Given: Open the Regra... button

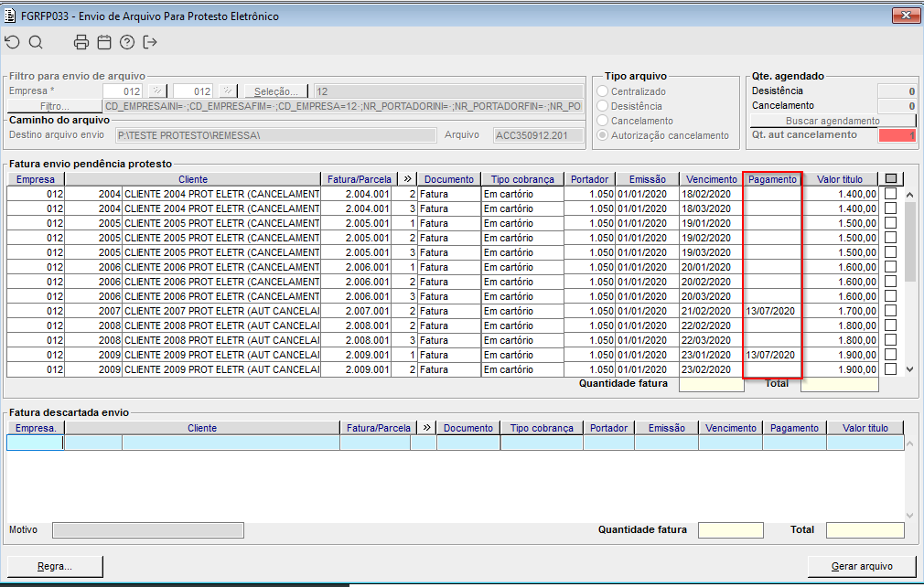Looking at the screenshot, I should (55, 566).
